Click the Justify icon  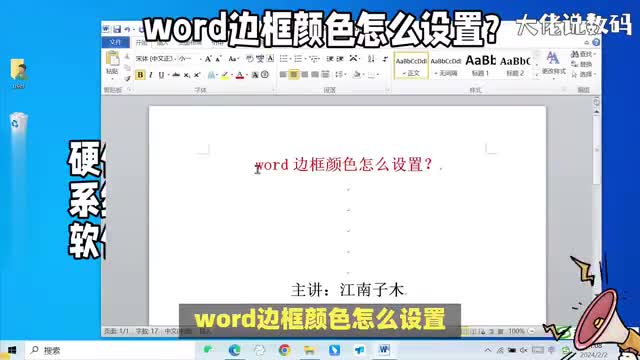[315, 75]
